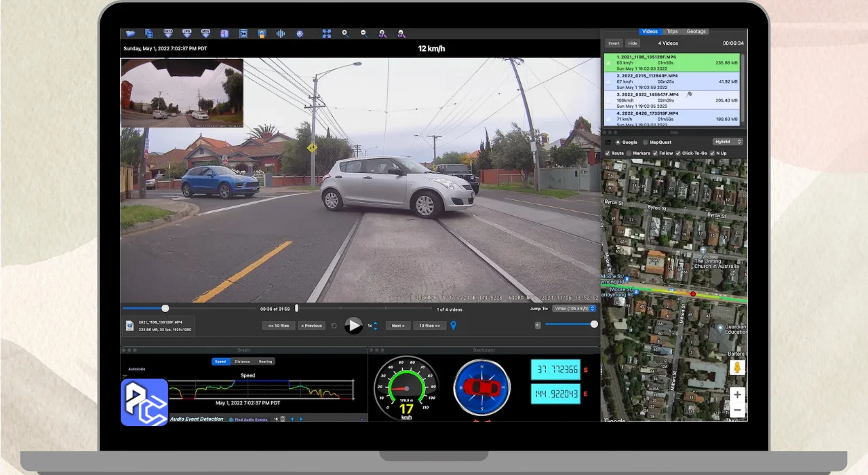Image resolution: width=868 pixels, height=475 pixels.
Task: Enable the Markers checkbox
Action: (629, 153)
